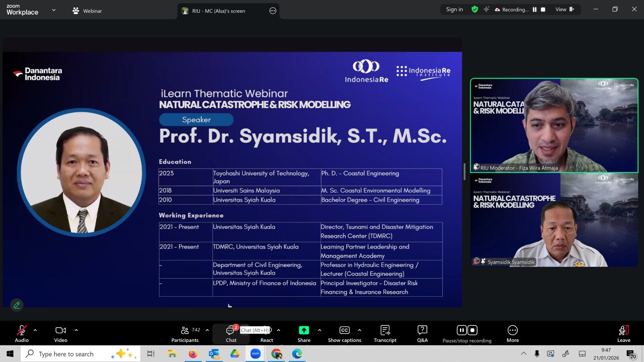Click the Sign in button

point(454,9)
